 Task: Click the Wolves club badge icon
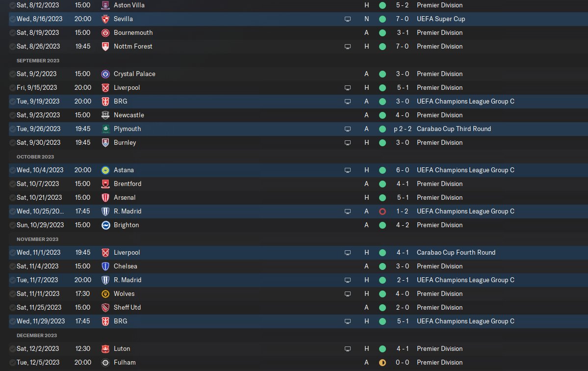point(105,294)
